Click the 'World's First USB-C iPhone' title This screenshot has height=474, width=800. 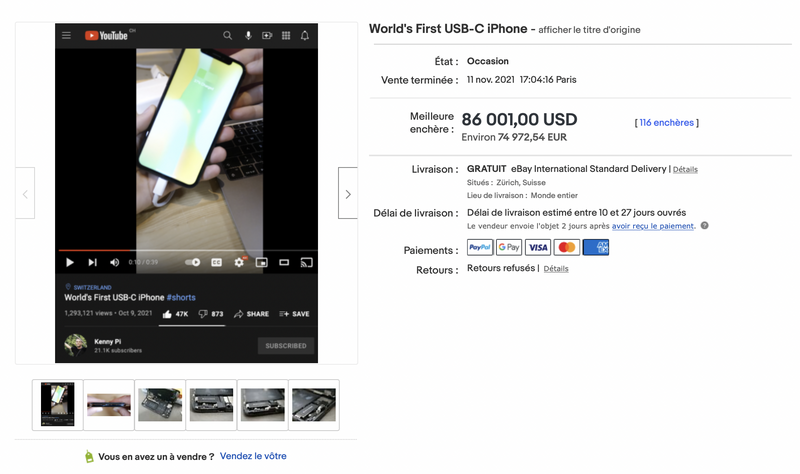[x=448, y=29]
